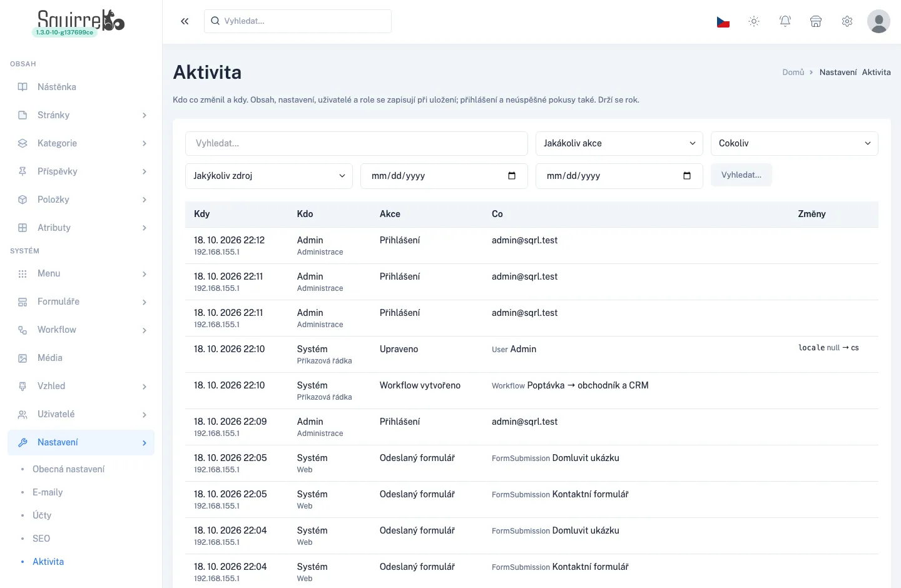Click the Vyhledat... filter button
Viewport: 901px width, 588px height.
coord(741,175)
